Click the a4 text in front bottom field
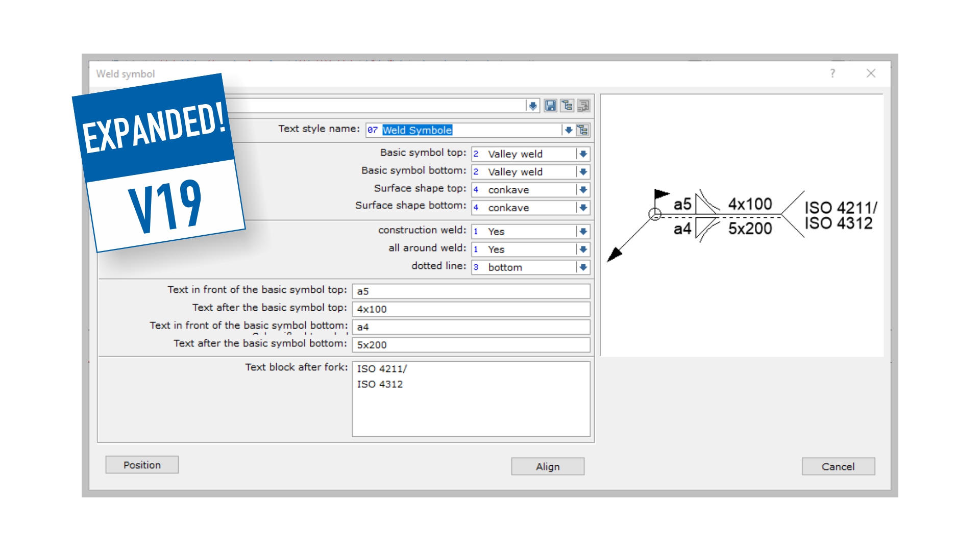This screenshot has height=551, width=980. pos(471,327)
